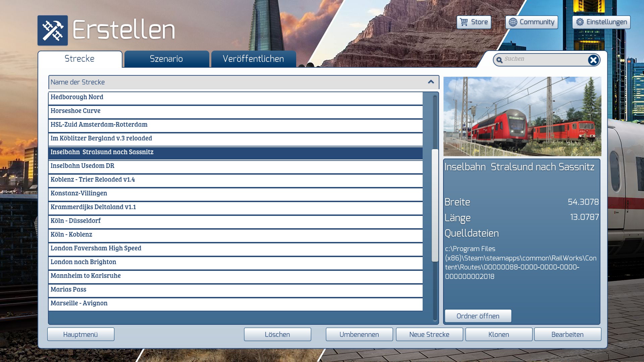Open the Veröffentlichen tab

(253, 59)
